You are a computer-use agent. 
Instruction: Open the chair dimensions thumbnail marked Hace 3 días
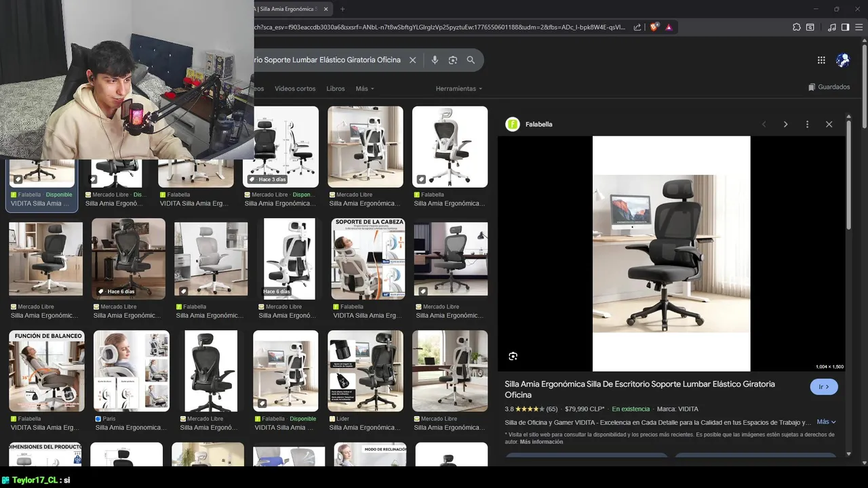[281, 146]
